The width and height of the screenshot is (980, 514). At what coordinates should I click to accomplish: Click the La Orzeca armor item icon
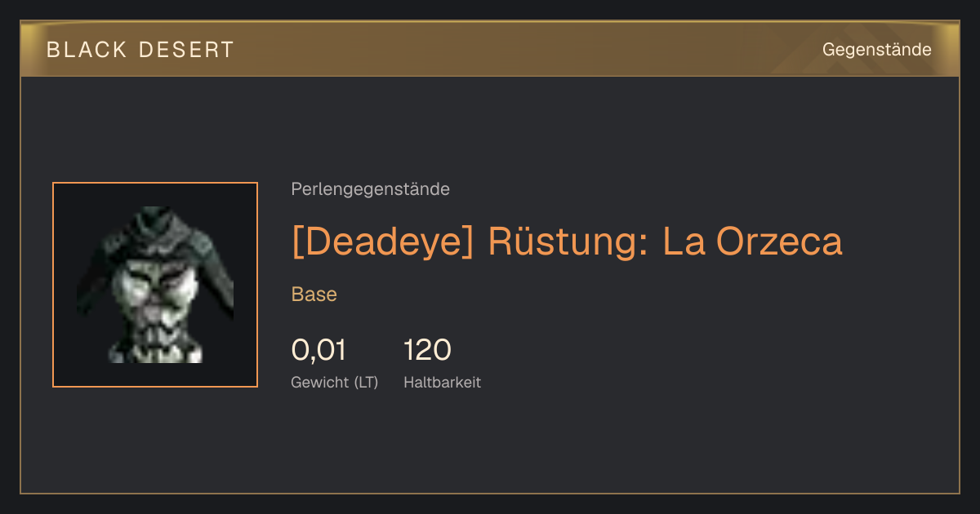coord(155,285)
